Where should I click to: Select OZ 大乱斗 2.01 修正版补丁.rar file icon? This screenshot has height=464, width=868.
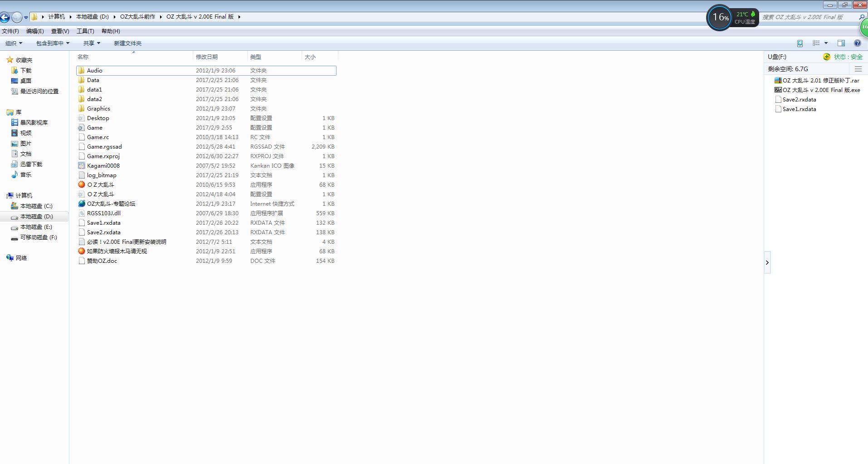pyautogui.click(x=778, y=80)
